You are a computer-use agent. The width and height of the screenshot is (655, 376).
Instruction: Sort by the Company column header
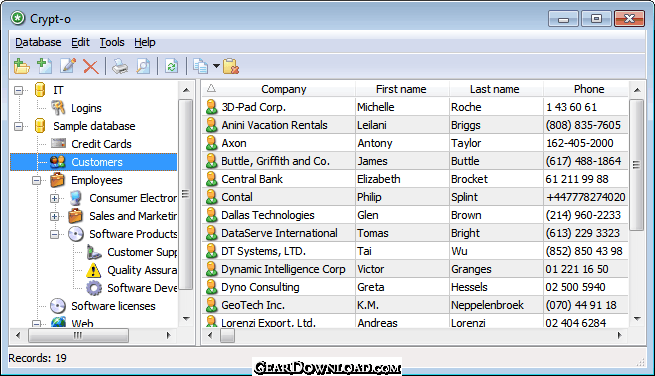pos(284,89)
